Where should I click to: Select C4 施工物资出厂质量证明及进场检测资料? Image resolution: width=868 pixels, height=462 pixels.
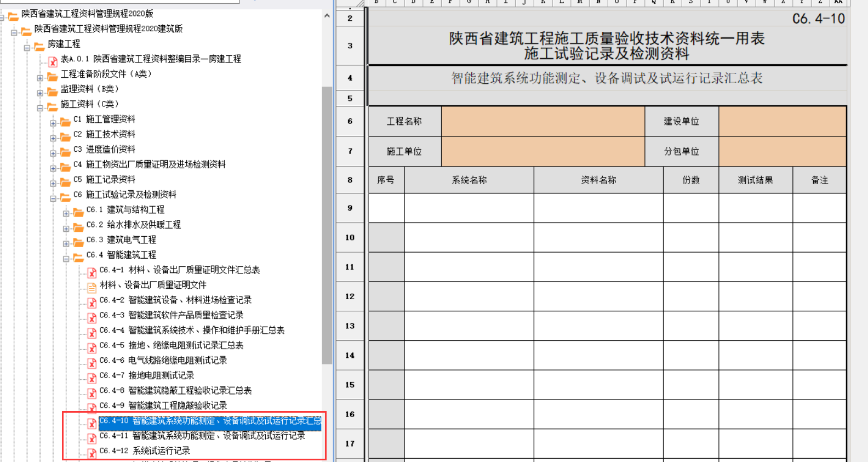tap(150, 164)
